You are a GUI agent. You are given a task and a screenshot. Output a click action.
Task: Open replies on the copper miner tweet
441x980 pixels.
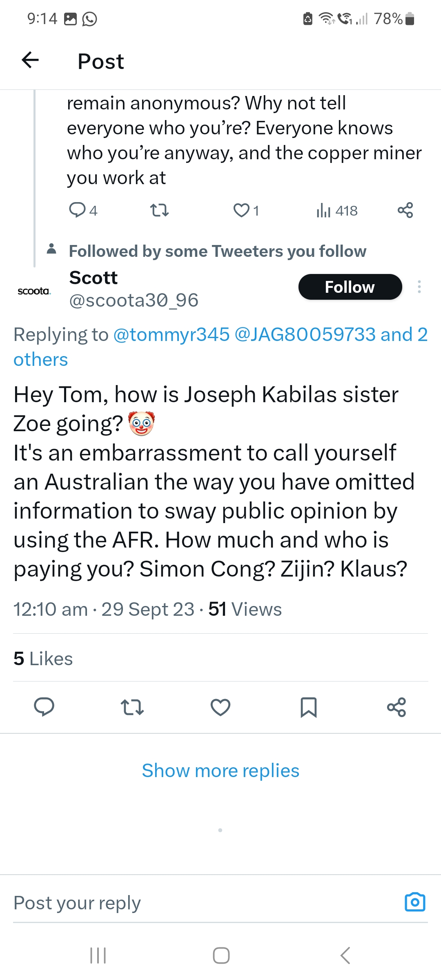[x=77, y=210]
